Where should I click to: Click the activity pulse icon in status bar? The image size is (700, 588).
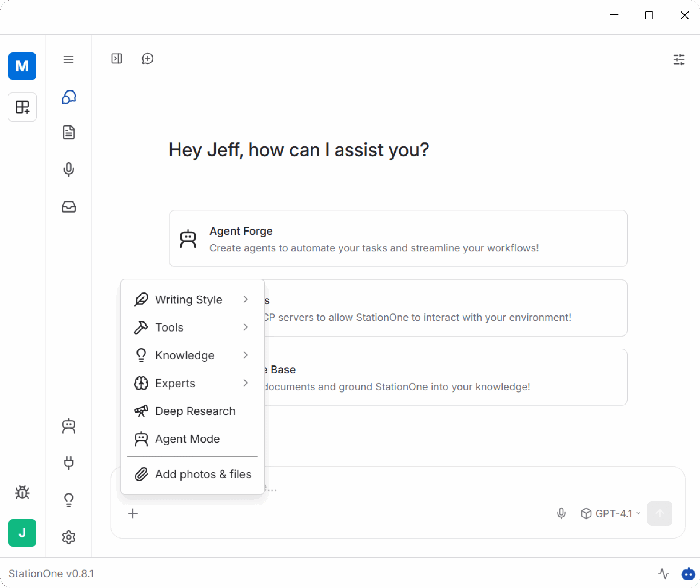click(663, 573)
